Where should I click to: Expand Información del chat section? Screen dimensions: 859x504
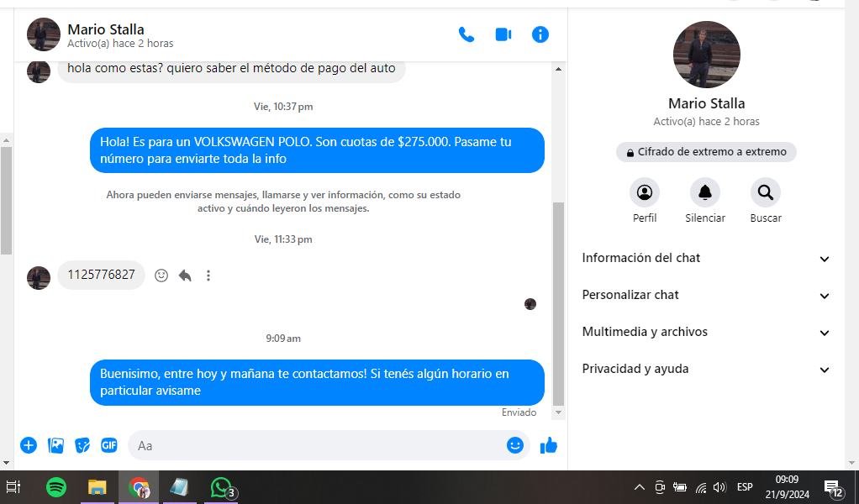[706, 259]
